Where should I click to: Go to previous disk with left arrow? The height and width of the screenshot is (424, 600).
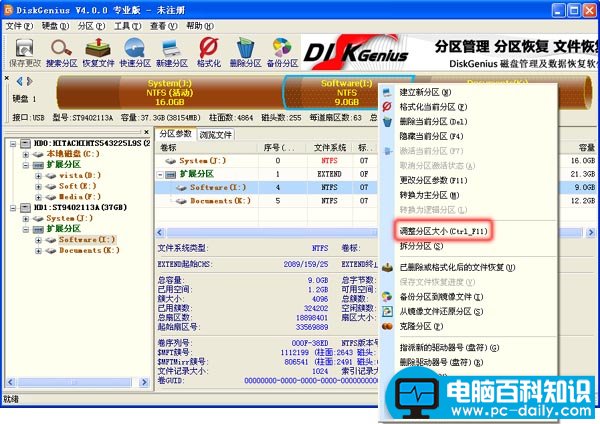coord(20,81)
